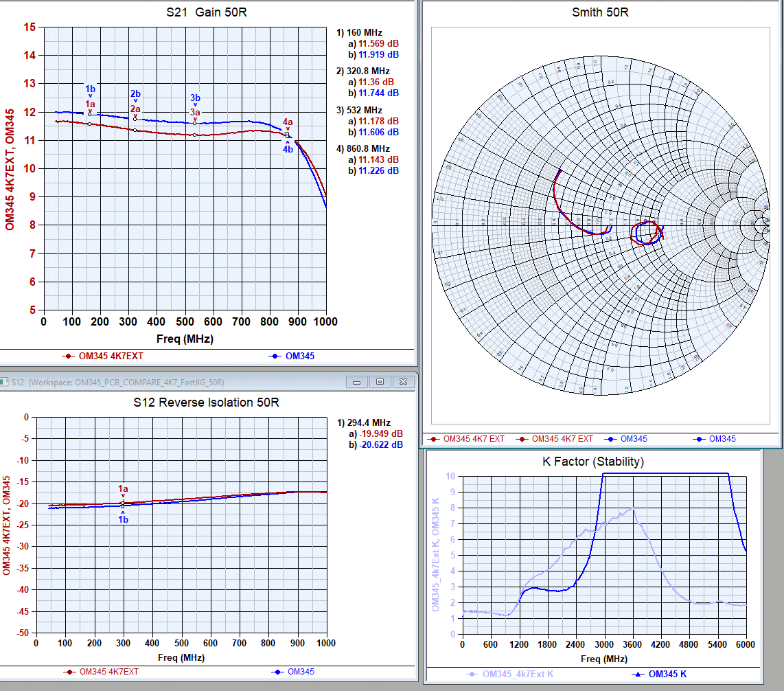
Task: Click the "11.606 dB" marker value
Action: coord(378,133)
